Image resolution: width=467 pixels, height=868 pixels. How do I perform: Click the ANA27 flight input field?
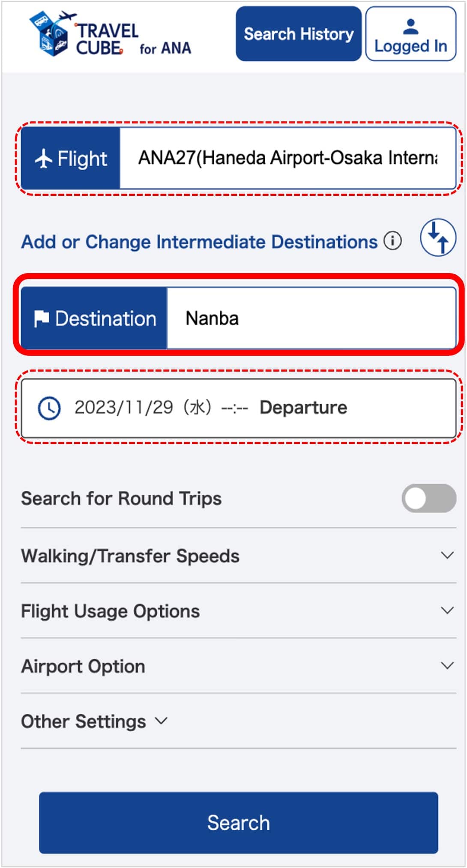point(287,158)
